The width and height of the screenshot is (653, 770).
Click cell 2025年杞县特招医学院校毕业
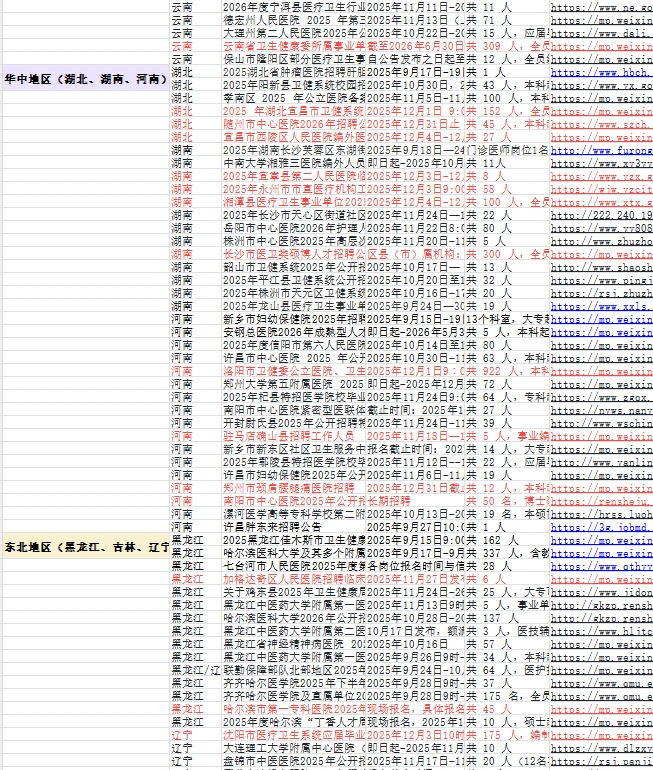[x=294, y=397]
